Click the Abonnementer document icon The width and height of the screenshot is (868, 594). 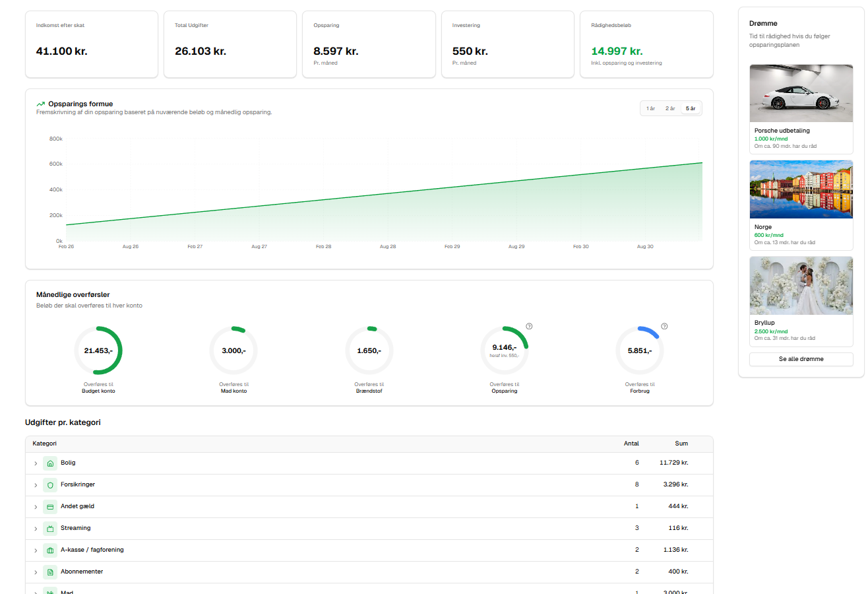pos(50,572)
